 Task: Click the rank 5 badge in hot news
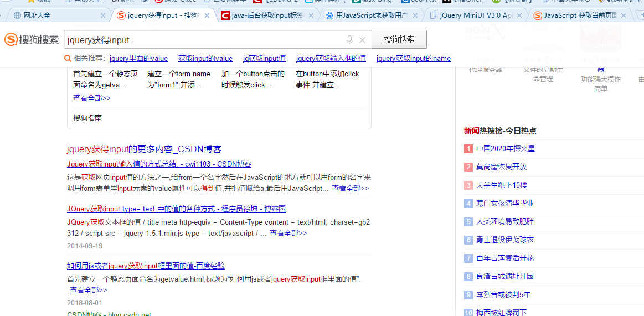point(468,221)
